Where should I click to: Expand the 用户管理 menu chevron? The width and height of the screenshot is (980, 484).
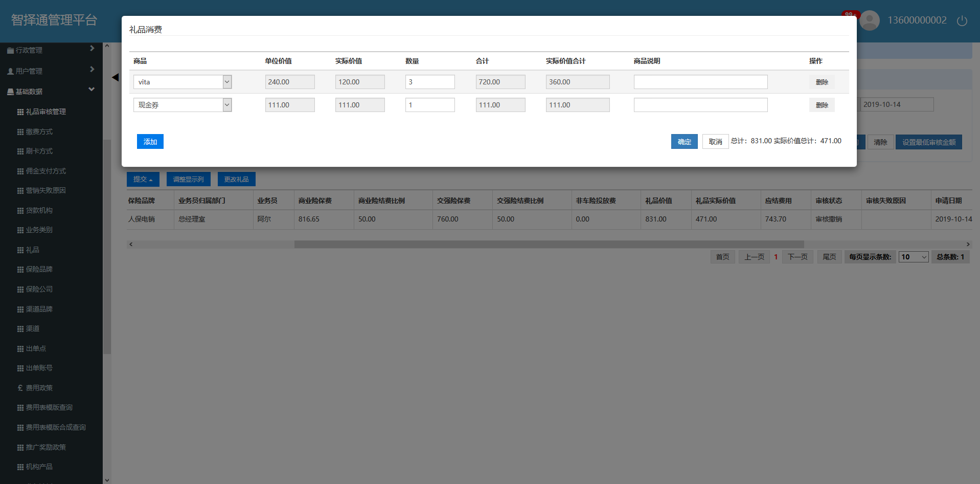tap(92, 70)
